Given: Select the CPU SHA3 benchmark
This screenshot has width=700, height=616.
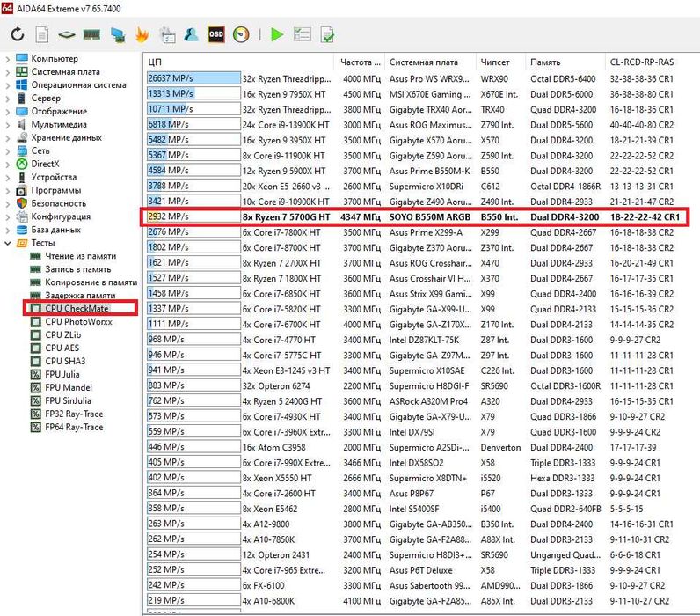Looking at the screenshot, I should click(65, 361).
